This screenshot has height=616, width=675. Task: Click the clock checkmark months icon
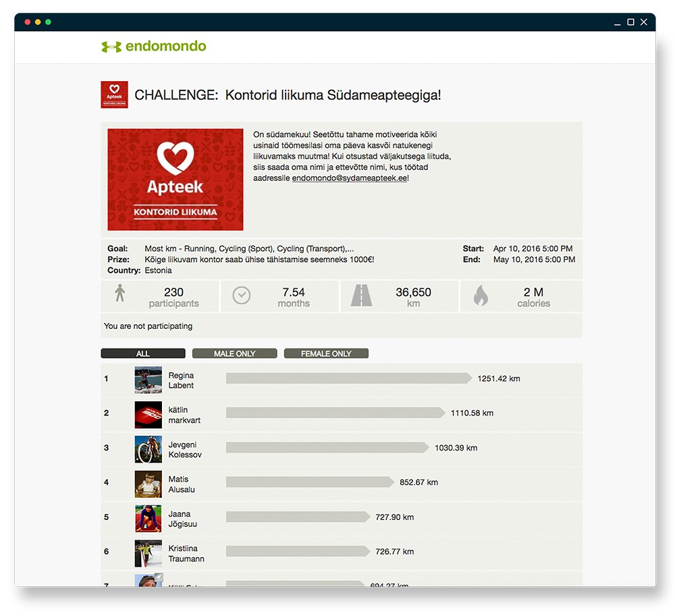[242, 296]
